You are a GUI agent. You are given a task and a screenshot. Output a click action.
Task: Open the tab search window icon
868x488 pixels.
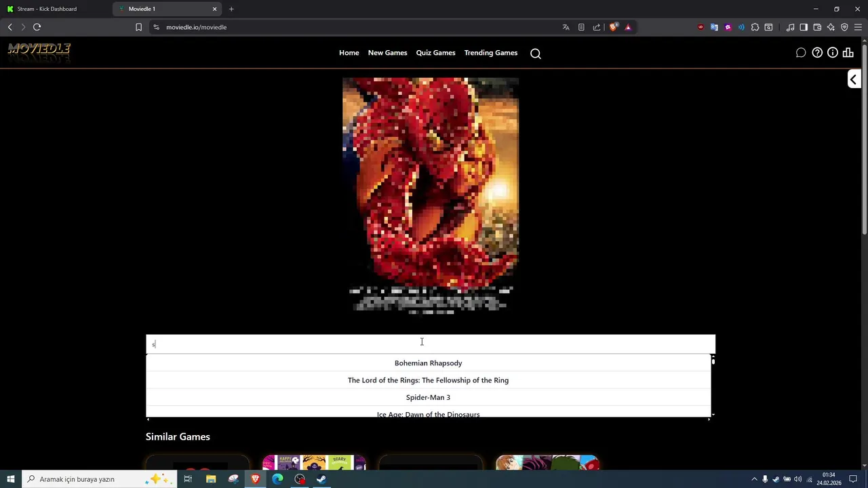[x=768, y=27]
